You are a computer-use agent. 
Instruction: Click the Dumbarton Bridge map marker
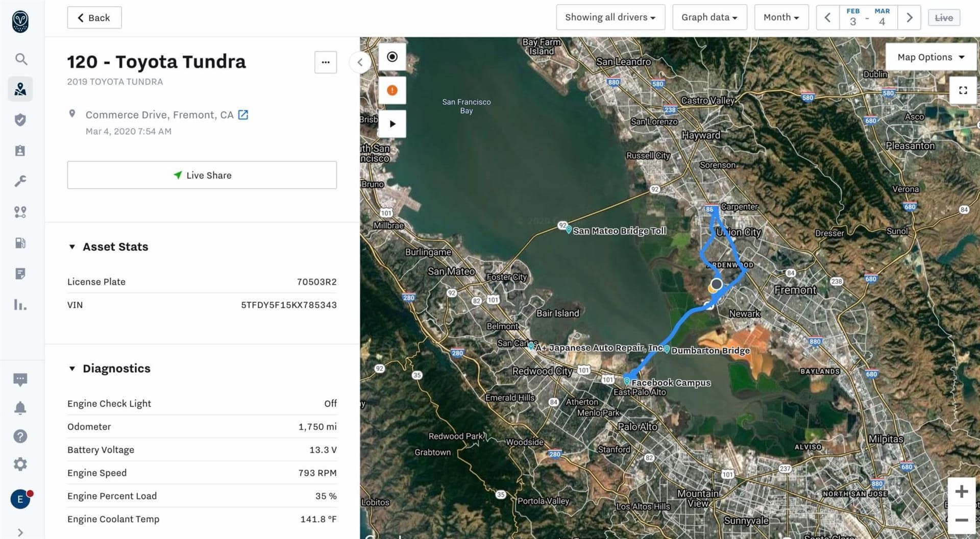click(x=667, y=349)
